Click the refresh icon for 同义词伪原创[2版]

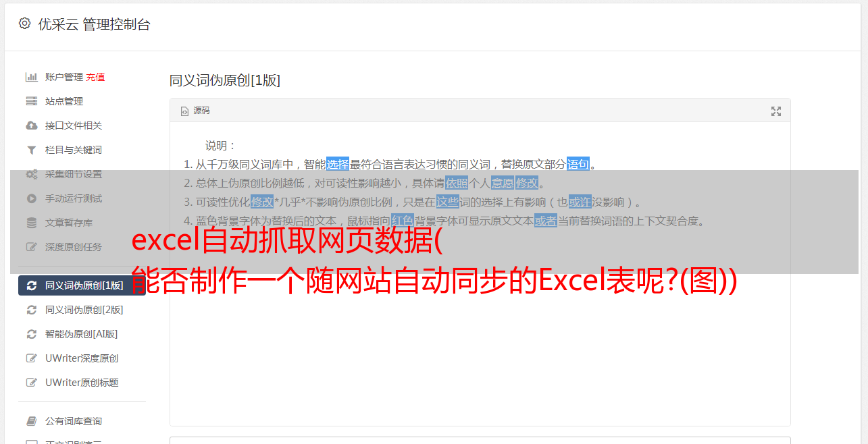[31, 310]
